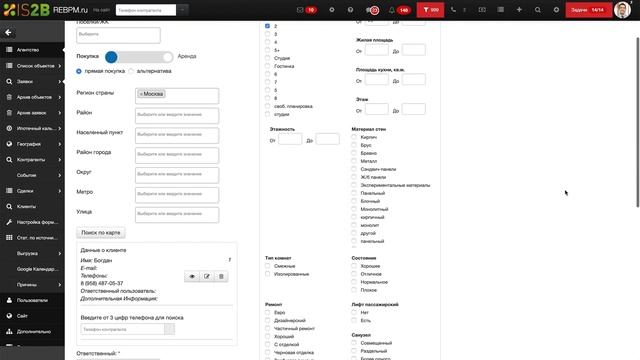Click the page vertical scrollbar

637,122
